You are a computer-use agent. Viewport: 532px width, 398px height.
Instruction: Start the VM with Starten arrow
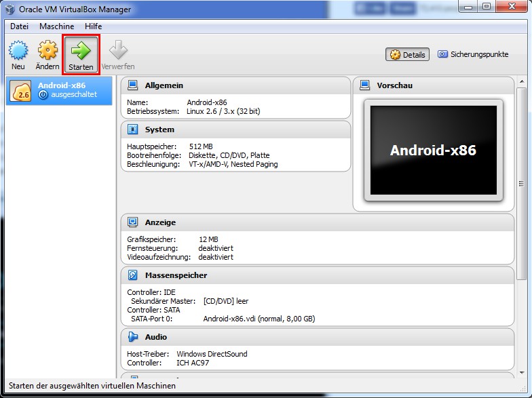tap(81, 51)
